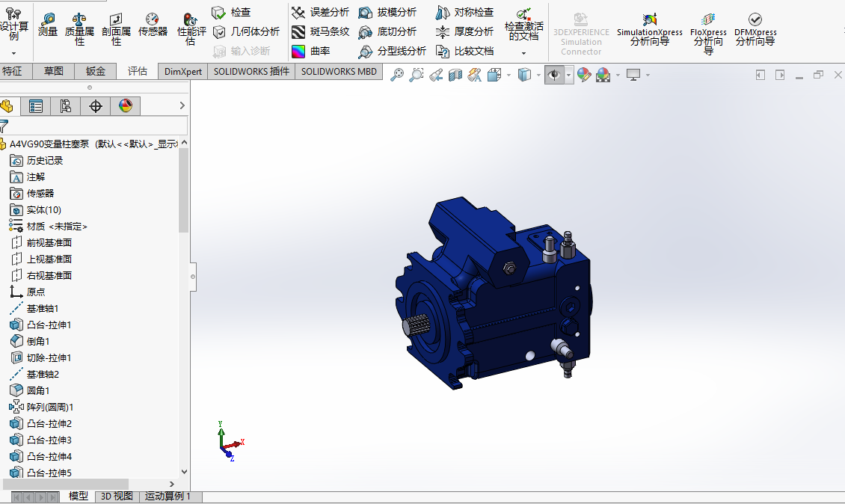Open 剖面属性 section properties
Image resolution: width=845 pixels, height=504 pixels.
(x=116, y=29)
